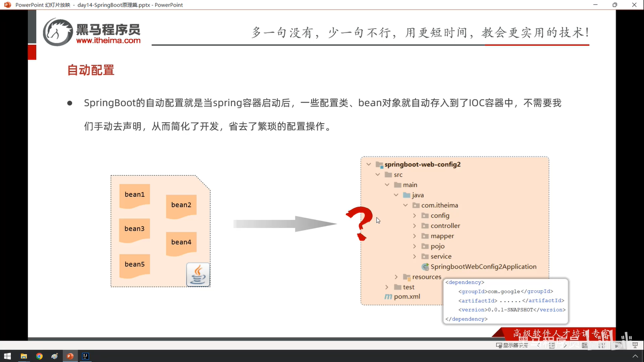Go to previous slide arrow
The image size is (644, 362).
pyautogui.click(x=539, y=345)
